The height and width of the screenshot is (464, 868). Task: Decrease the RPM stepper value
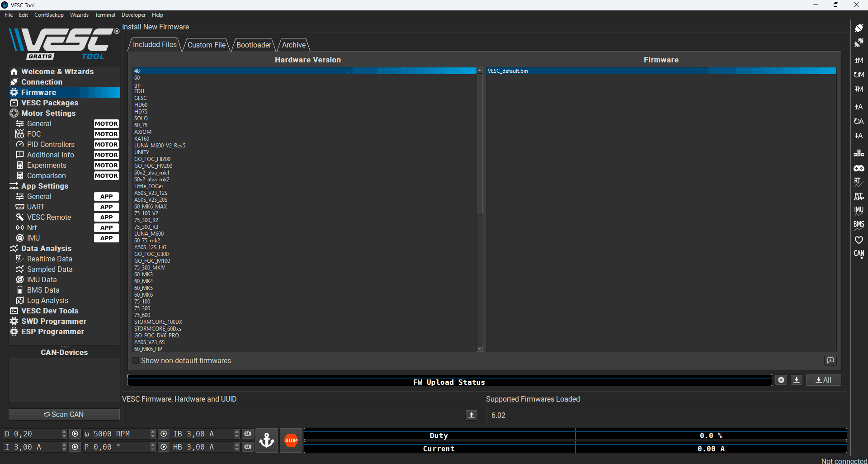tap(153, 436)
